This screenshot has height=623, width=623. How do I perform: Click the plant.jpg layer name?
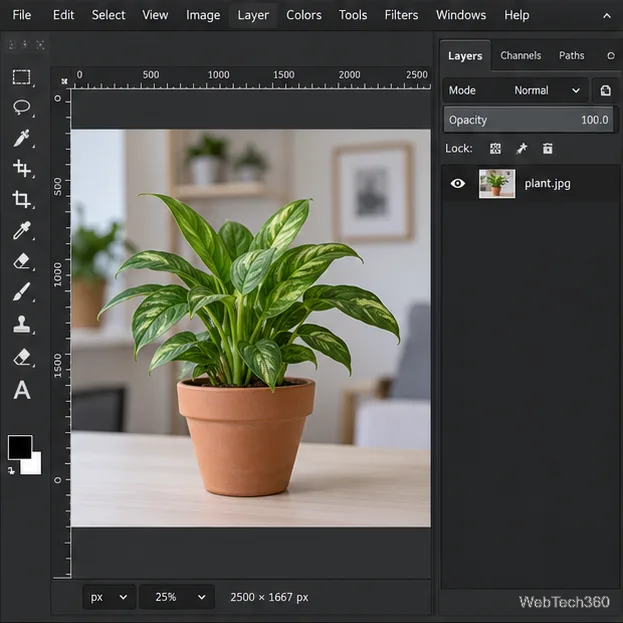coord(548,184)
